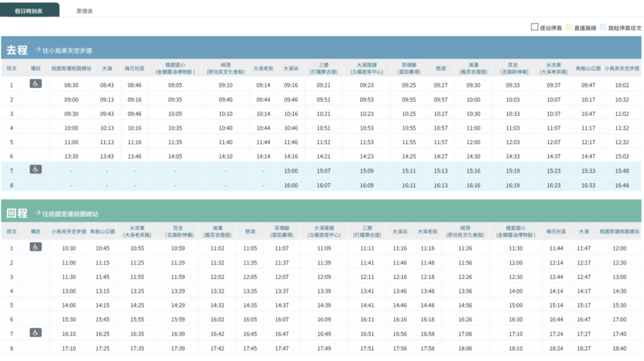Click wheelchair icon in 去程 trip 1 row

(36, 84)
